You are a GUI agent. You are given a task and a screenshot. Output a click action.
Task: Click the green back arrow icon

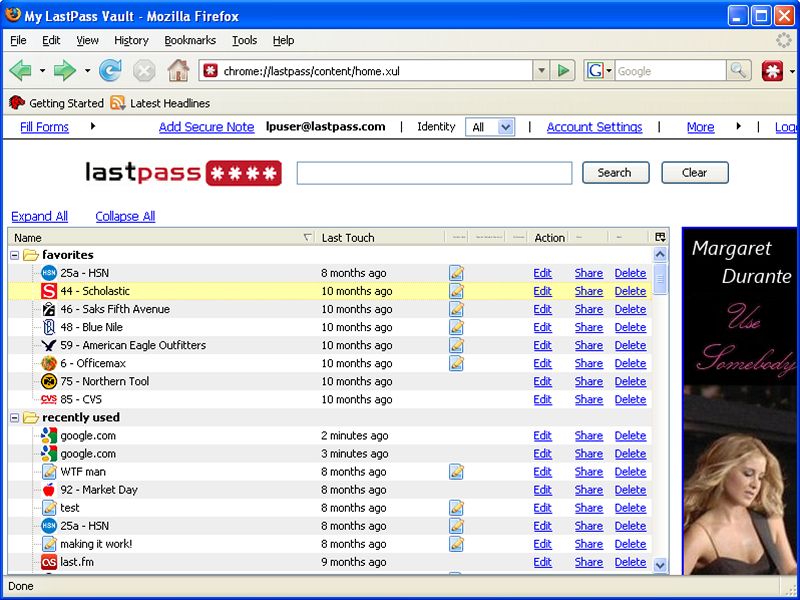[x=20, y=71]
